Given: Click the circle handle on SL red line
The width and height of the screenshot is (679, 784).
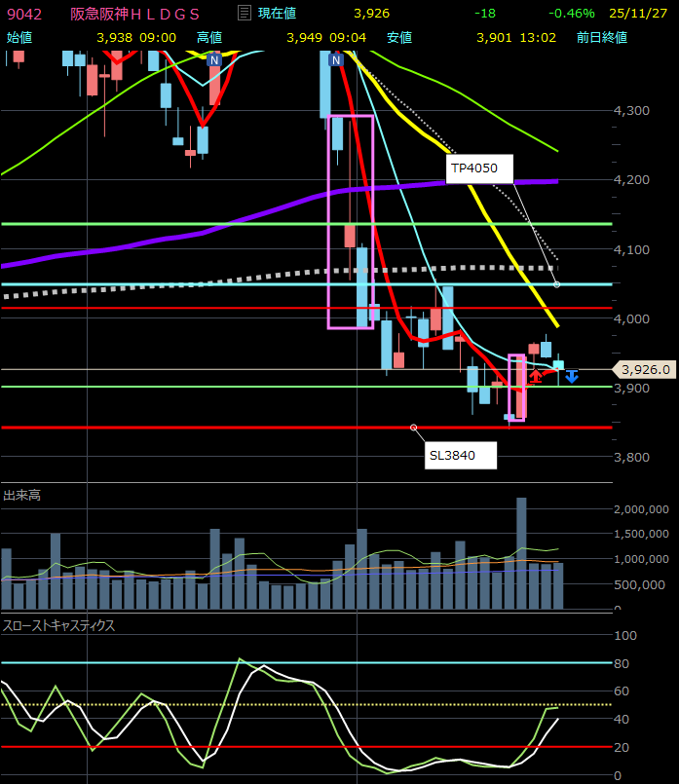Looking at the screenshot, I should pos(414,428).
